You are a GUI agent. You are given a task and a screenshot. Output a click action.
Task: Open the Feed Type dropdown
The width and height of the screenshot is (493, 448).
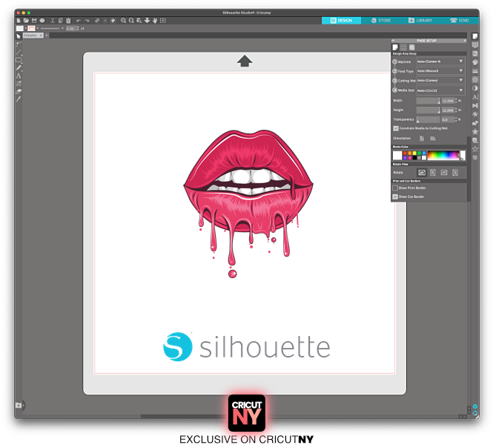[x=440, y=71]
